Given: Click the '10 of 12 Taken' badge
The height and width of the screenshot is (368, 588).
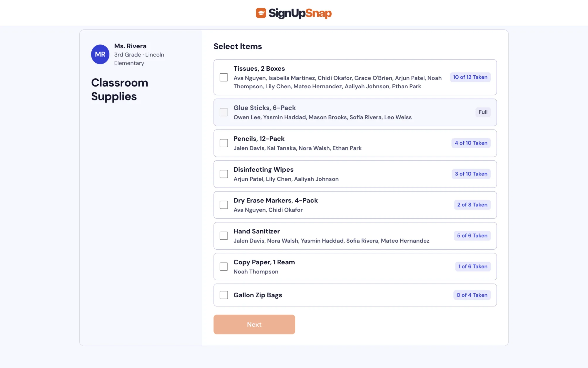Looking at the screenshot, I should click(470, 77).
